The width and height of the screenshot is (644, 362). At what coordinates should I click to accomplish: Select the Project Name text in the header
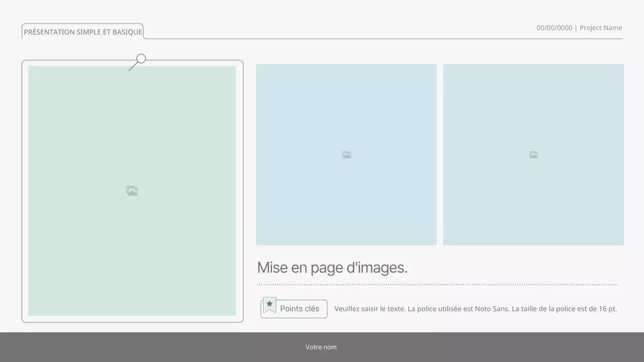tap(601, 28)
